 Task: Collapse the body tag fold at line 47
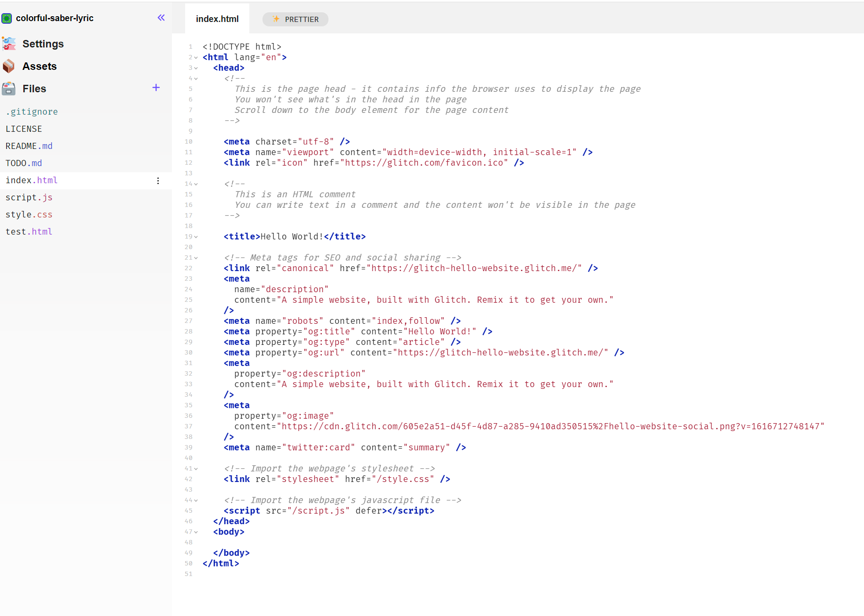pos(196,532)
